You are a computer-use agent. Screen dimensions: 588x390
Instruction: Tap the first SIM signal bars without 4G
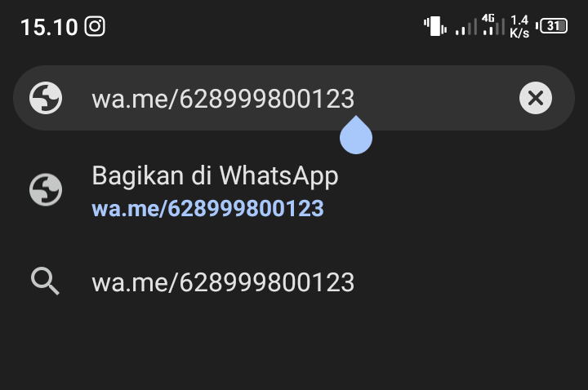(x=466, y=26)
